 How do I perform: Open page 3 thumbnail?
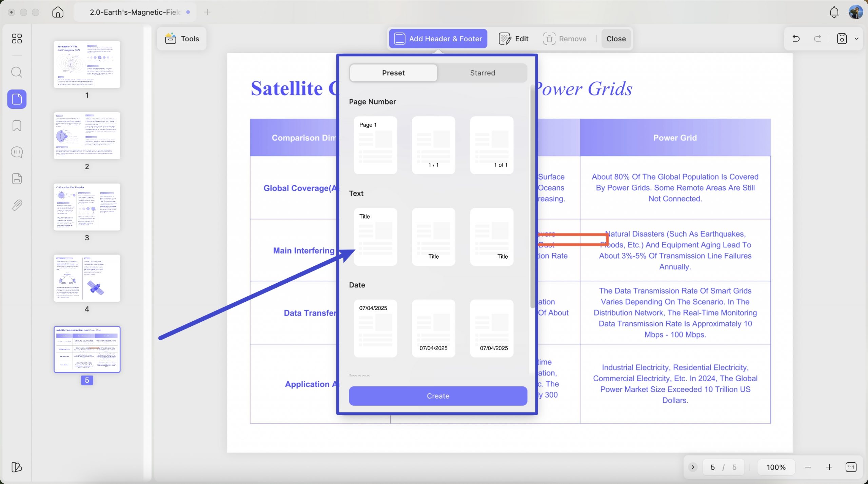(x=87, y=207)
